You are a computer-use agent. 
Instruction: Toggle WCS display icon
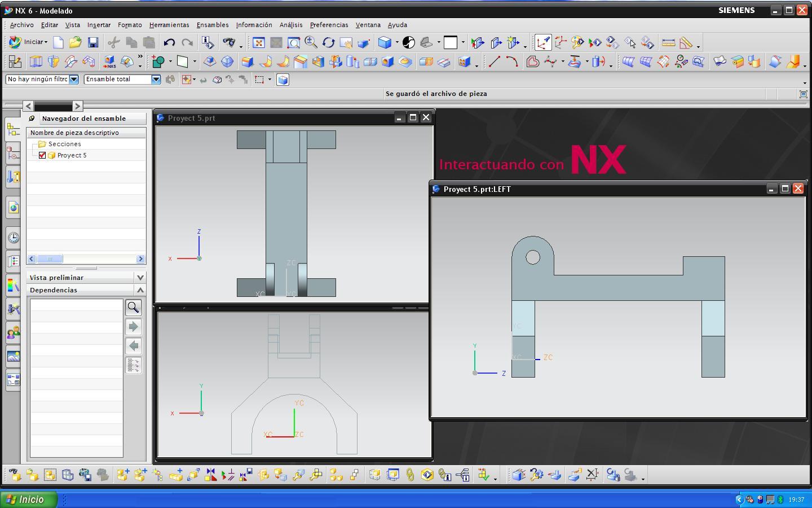point(543,42)
